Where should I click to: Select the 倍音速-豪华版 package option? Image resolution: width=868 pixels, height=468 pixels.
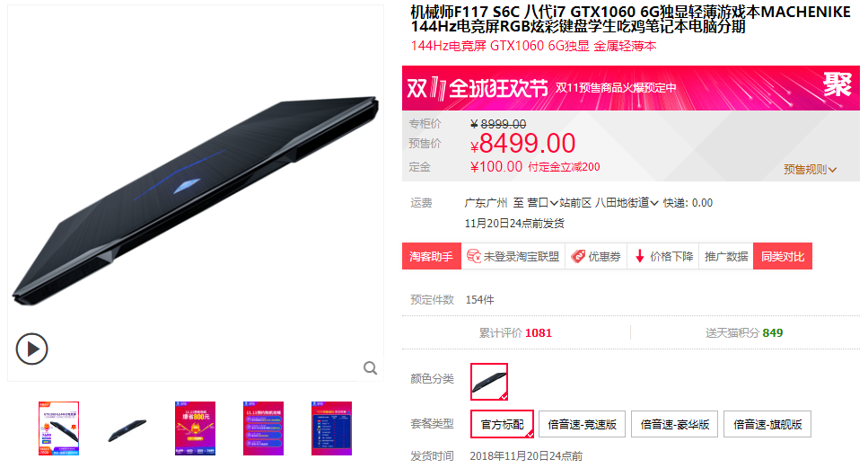(674, 424)
